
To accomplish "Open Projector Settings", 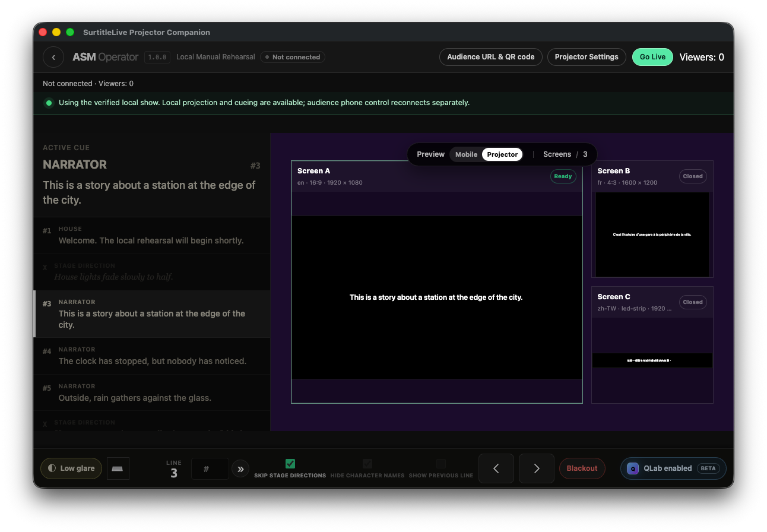I will tap(587, 57).
